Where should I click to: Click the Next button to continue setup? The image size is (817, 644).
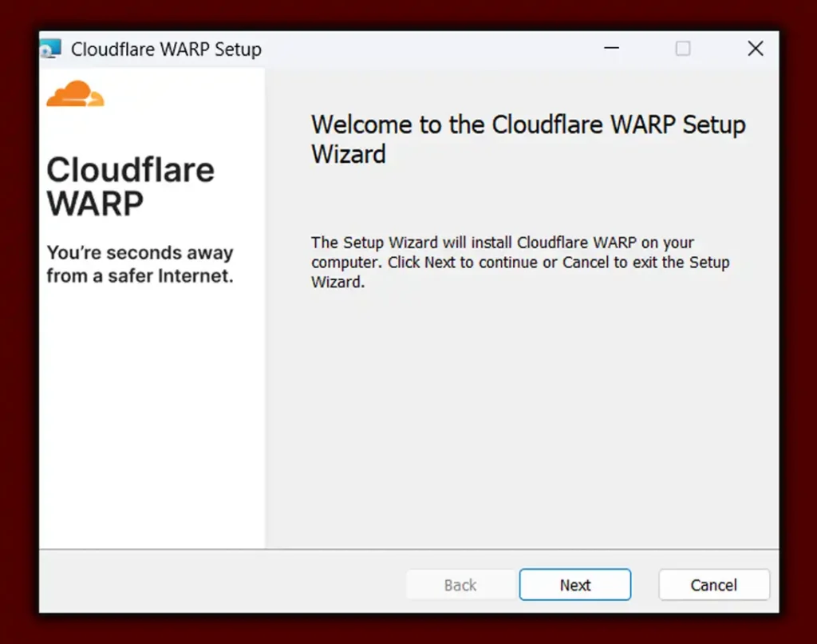(574, 585)
